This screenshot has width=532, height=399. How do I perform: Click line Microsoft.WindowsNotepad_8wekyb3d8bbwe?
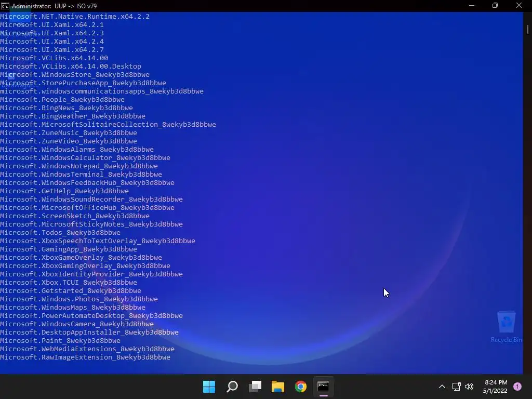[x=79, y=166]
